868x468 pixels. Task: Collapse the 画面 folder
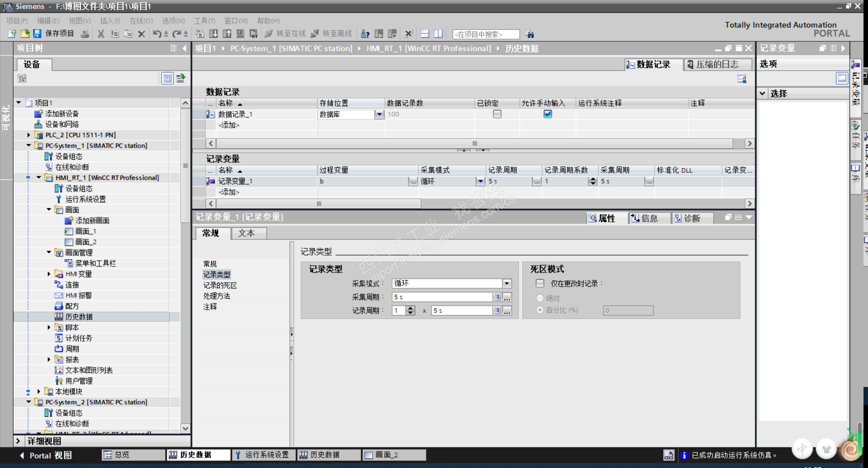pos(49,210)
